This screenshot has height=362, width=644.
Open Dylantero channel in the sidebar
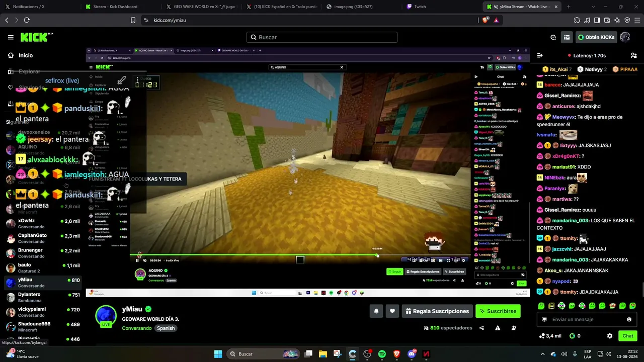click(x=43, y=297)
